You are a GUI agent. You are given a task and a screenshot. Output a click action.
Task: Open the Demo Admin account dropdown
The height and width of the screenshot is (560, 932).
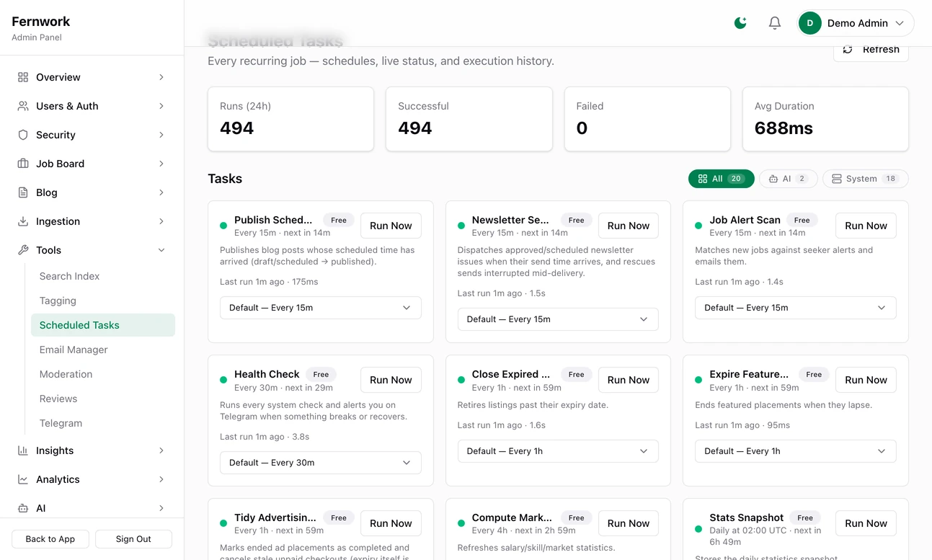coord(856,23)
